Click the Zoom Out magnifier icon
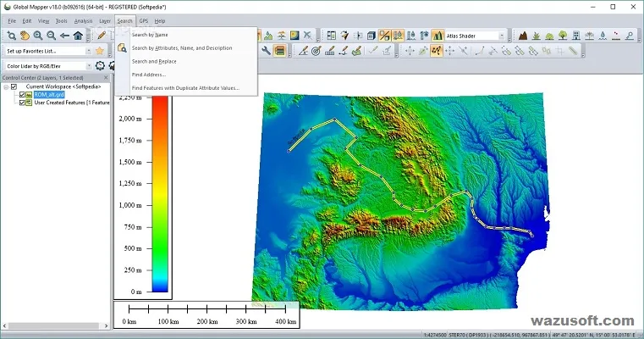The image size is (644, 339). point(51,36)
